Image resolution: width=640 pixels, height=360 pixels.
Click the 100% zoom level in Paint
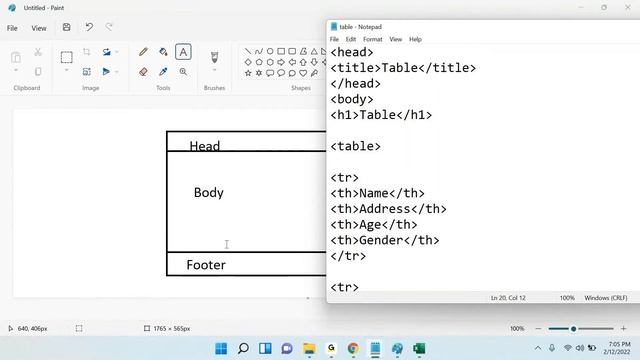click(x=517, y=329)
